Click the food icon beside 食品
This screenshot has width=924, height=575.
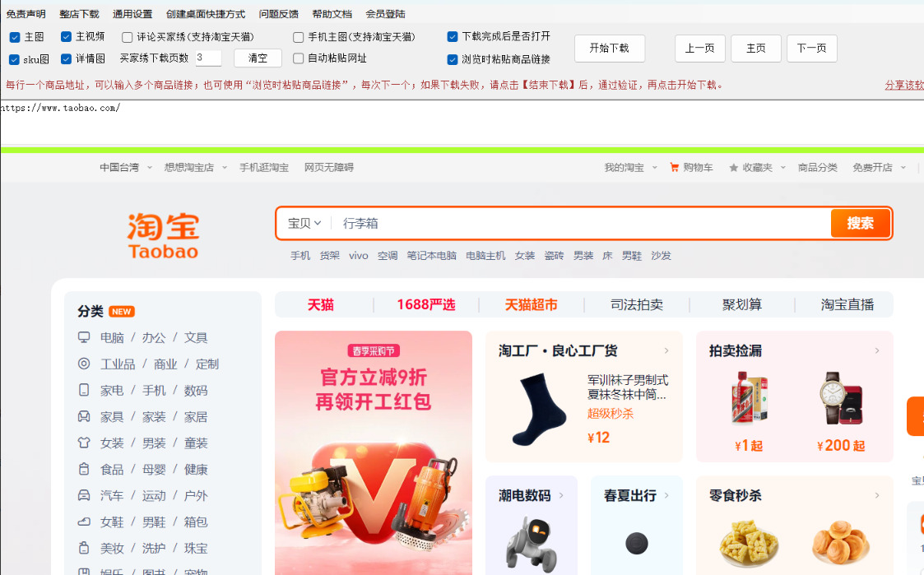point(84,469)
